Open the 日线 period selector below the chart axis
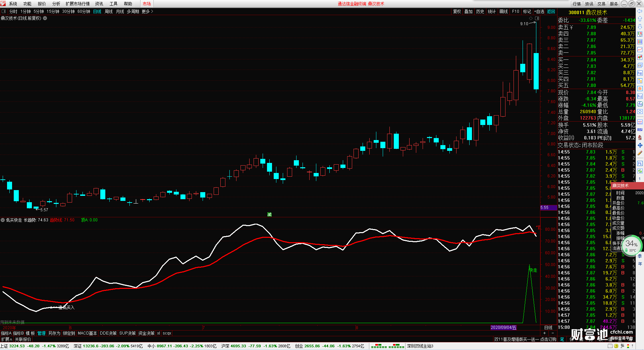 [x=548, y=327]
